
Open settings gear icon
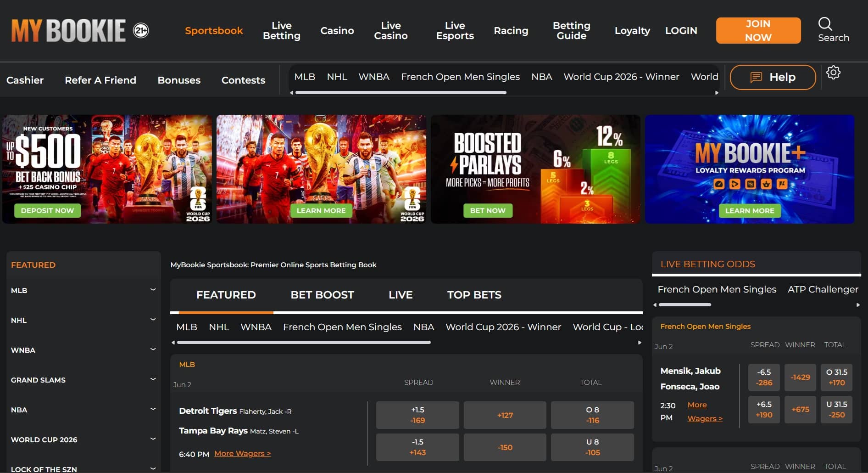pyautogui.click(x=833, y=73)
